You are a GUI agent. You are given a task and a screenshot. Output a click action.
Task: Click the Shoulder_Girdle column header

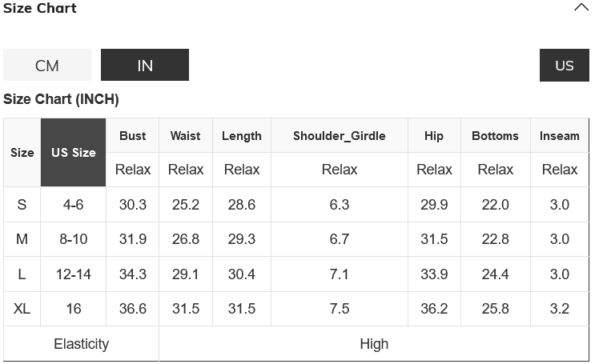tap(340, 136)
